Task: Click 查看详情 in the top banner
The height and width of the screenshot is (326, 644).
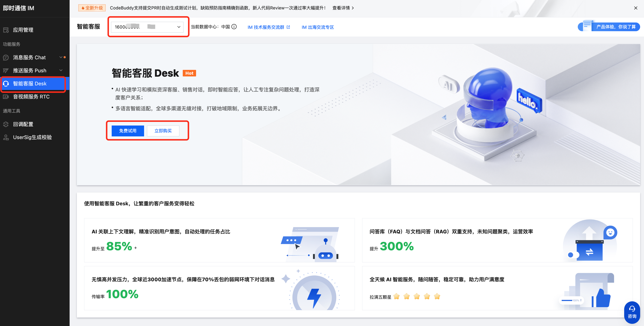Action: (x=343, y=8)
